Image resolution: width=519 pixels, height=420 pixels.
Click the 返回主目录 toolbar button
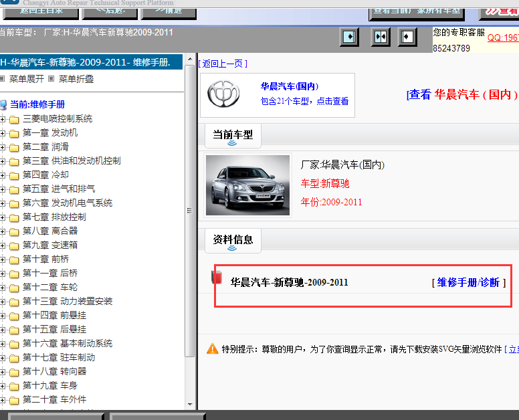[41, 13]
